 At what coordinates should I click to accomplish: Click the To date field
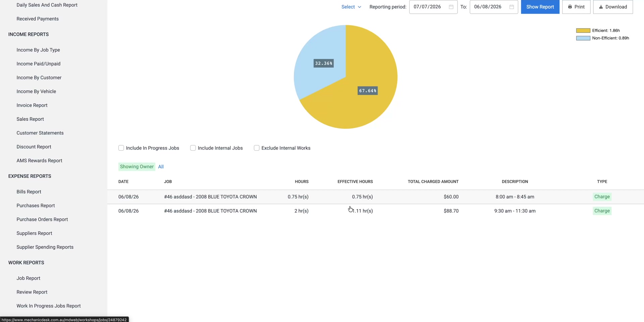coord(494,7)
